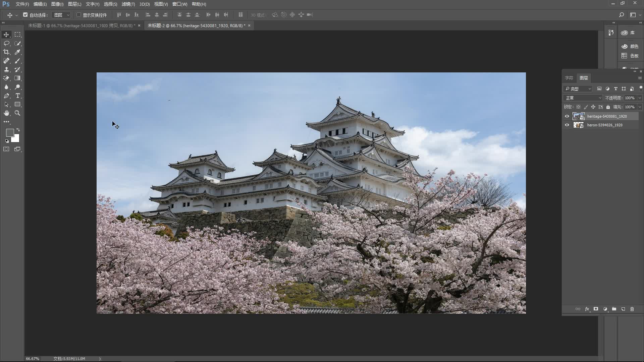The width and height of the screenshot is (644, 362).
Task: Select the Move tool
Action: tap(6, 35)
